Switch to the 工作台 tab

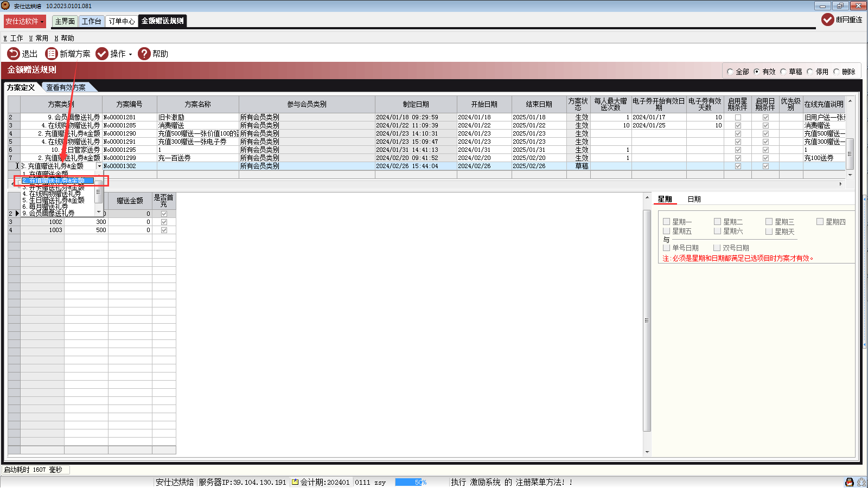tap(92, 21)
